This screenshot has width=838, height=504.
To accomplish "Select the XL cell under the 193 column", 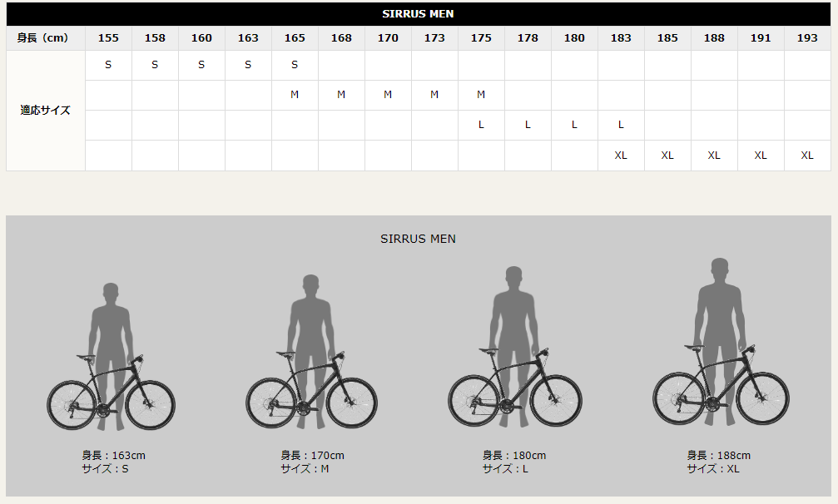I will [806, 156].
